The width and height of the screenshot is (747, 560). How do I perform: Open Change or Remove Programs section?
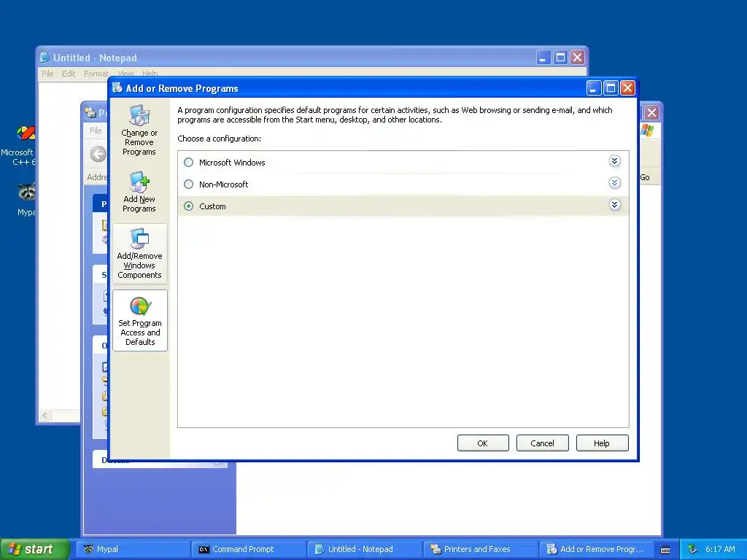coord(139,130)
